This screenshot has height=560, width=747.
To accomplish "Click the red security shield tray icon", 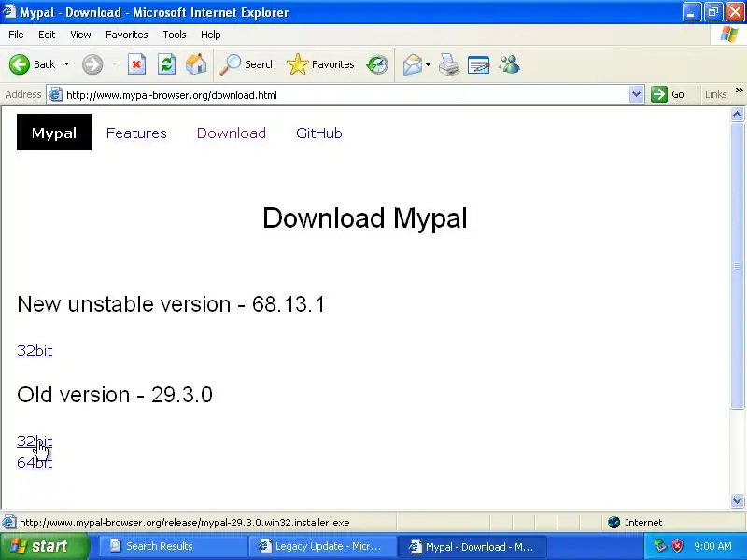I will pyautogui.click(x=677, y=546).
